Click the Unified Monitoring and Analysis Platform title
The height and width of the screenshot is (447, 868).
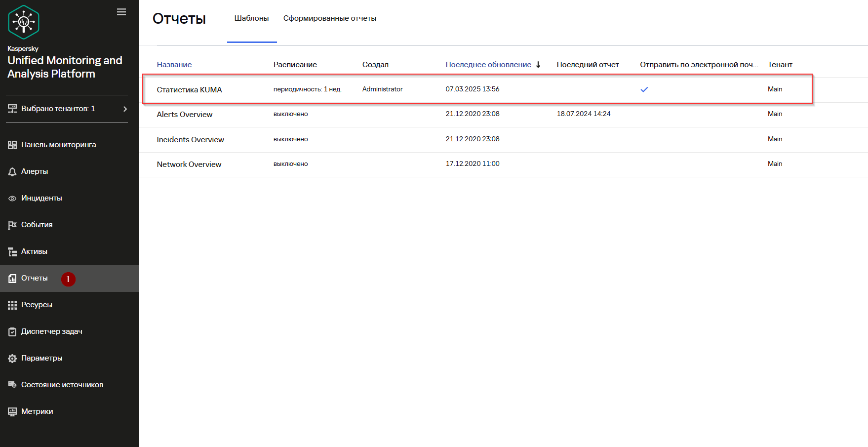tap(65, 67)
